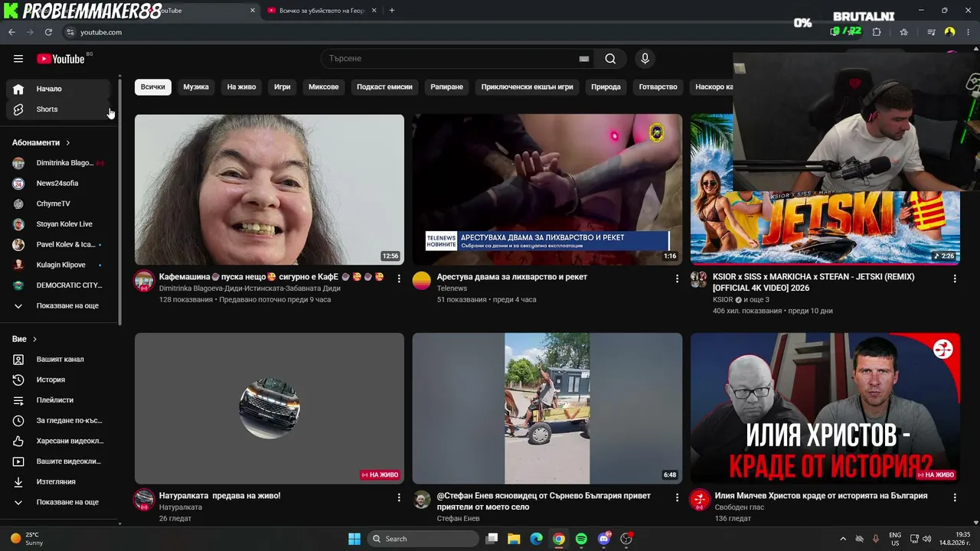
Task: Expand Показване на още under Вие
Action: tap(58, 503)
